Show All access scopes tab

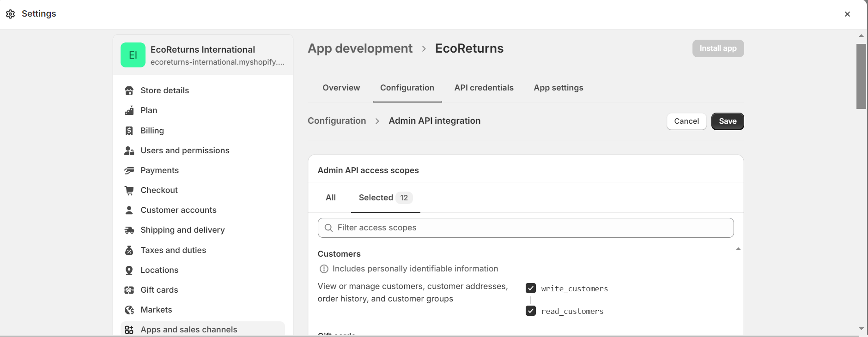[x=331, y=198]
